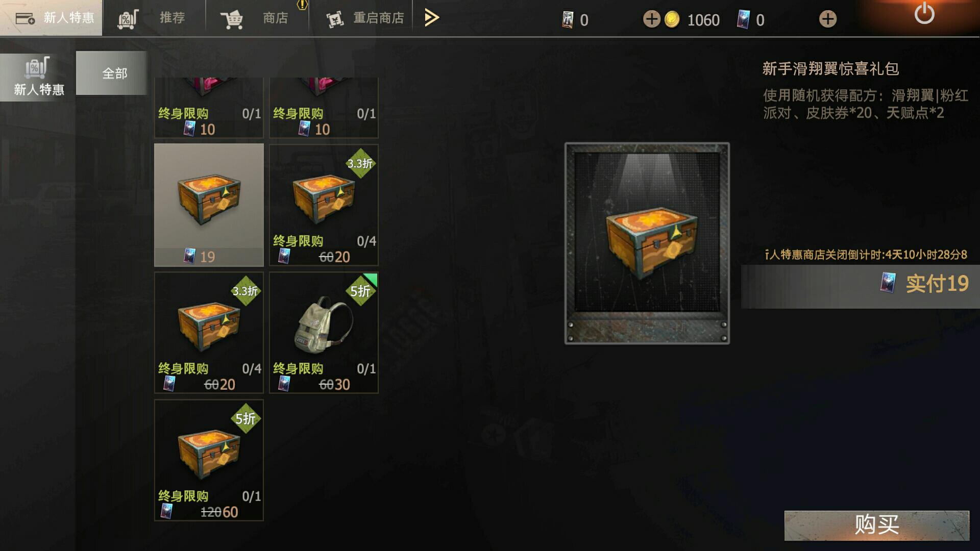Click the large chest preview image

pyautogui.click(x=647, y=243)
